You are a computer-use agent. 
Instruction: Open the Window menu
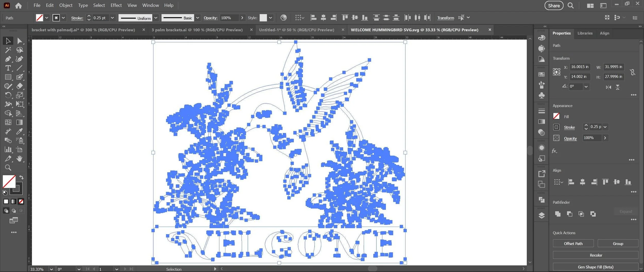(x=150, y=5)
